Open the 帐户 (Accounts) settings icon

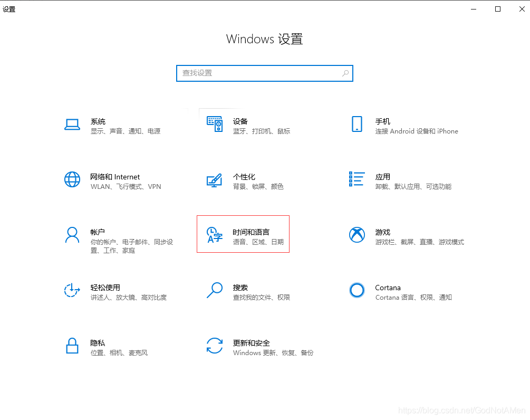tap(72, 235)
